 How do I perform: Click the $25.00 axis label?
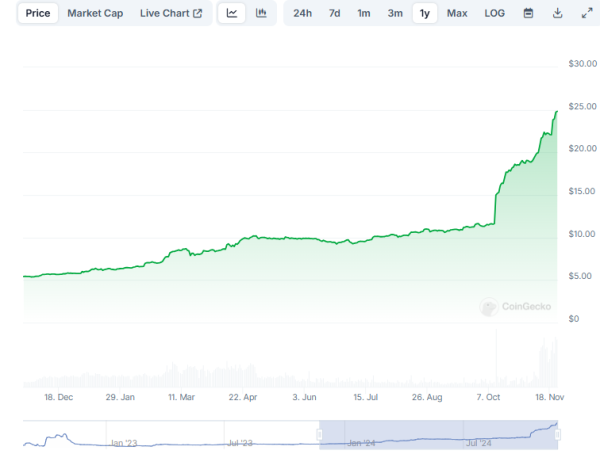(582, 106)
